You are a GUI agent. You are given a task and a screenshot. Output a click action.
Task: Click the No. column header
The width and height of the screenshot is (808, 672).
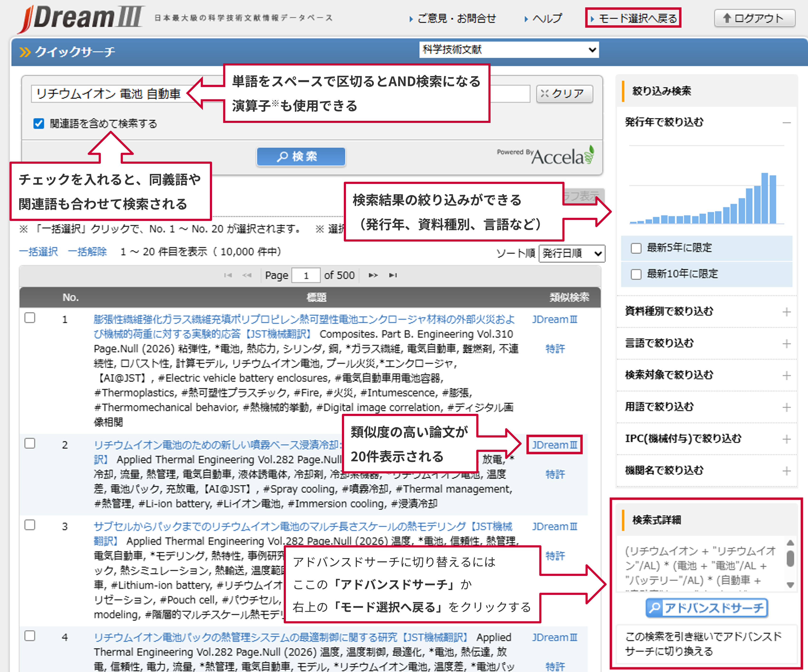[71, 297]
